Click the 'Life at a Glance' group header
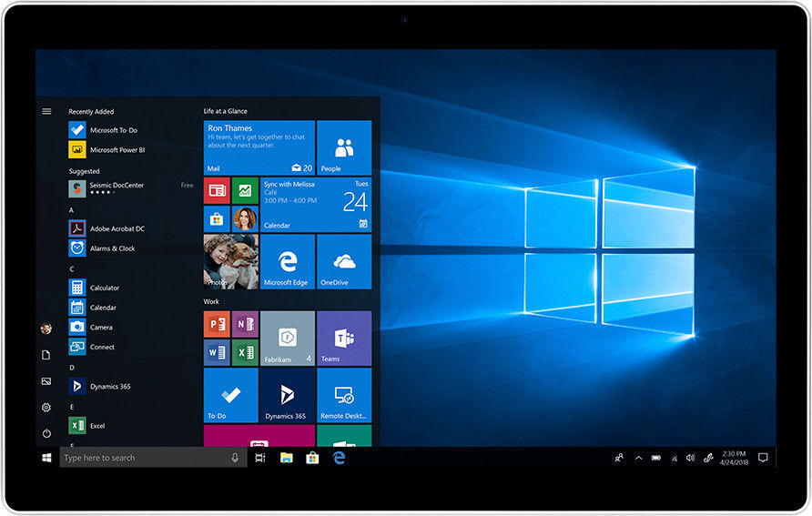The width and height of the screenshot is (812, 516). point(225,111)
